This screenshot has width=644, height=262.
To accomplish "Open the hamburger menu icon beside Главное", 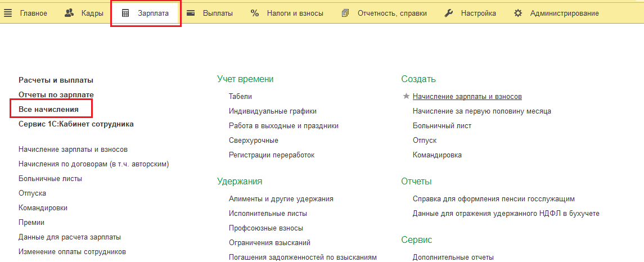I will point(8,13).
